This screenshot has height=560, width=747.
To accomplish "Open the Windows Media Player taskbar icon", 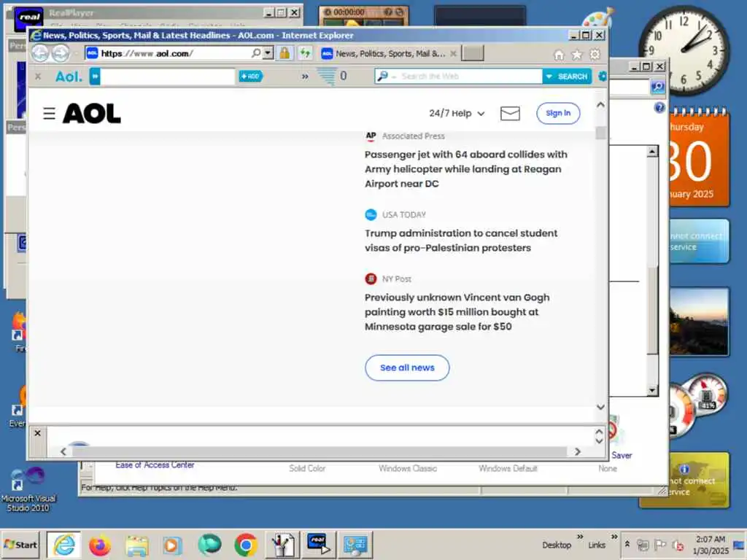I will coord(172,545).
